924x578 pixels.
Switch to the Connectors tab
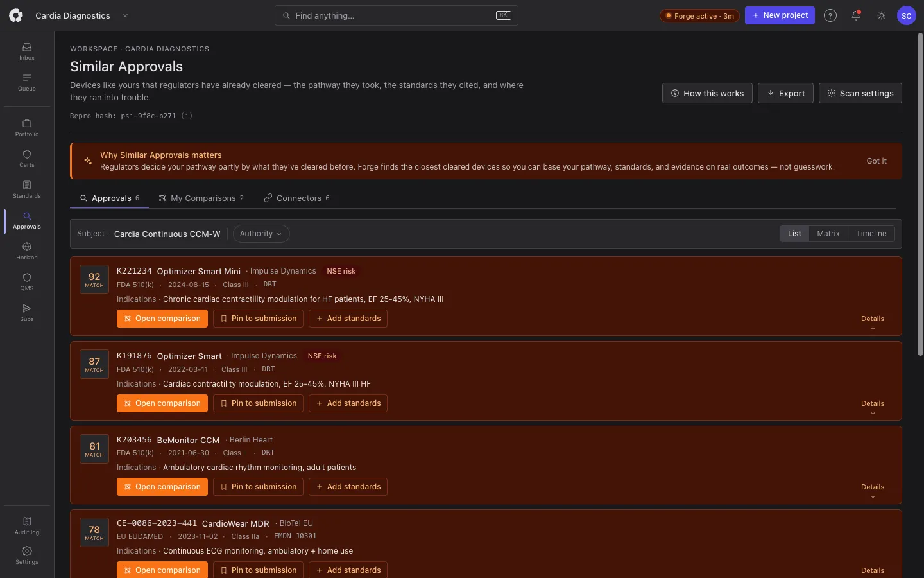(x=296, y=198)
